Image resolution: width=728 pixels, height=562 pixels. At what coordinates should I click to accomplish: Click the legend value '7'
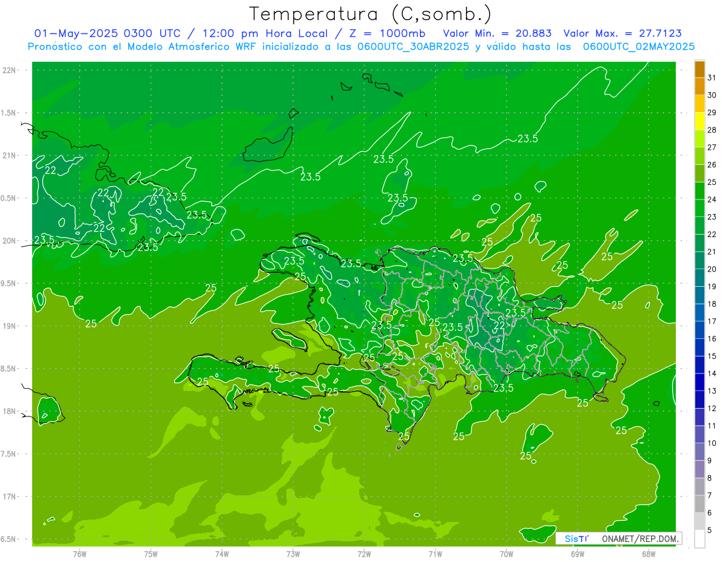pyautogui.click(x=710, y=495)
